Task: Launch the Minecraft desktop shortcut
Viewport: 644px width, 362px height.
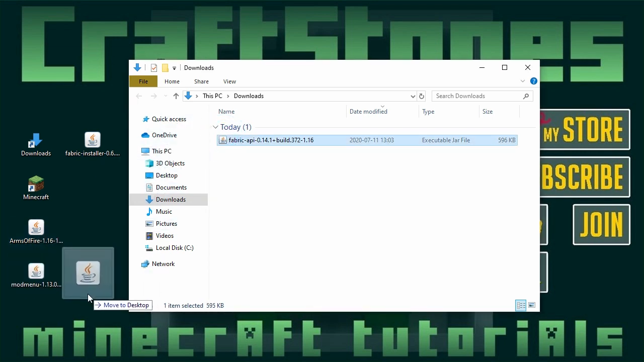Action: pos(36,189)
